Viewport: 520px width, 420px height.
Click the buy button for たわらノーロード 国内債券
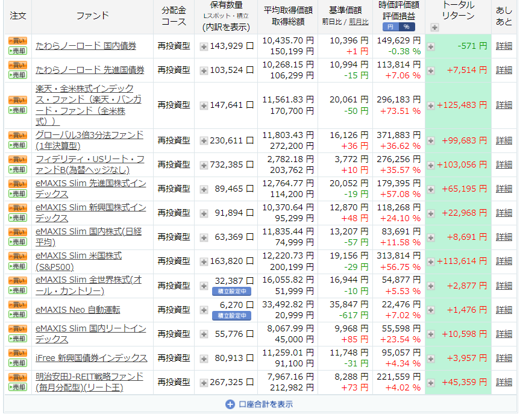point(17,41)
